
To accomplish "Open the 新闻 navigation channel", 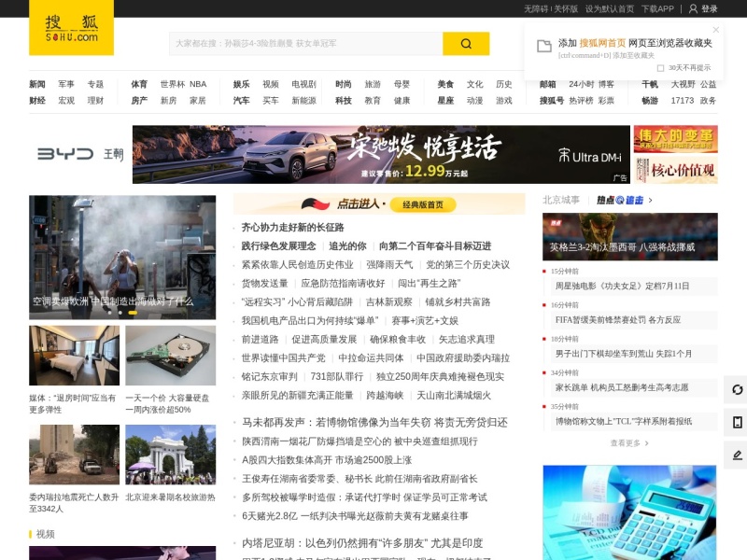I will pos(37,84).
